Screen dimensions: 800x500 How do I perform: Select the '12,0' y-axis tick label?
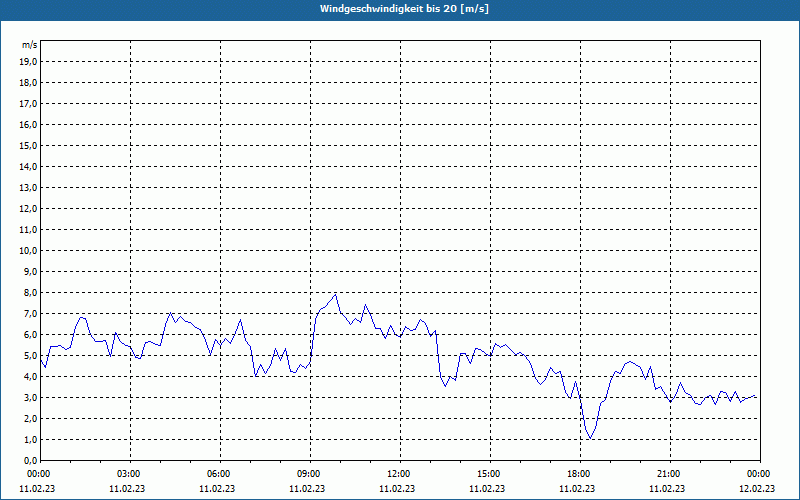(x=28, y=209)
